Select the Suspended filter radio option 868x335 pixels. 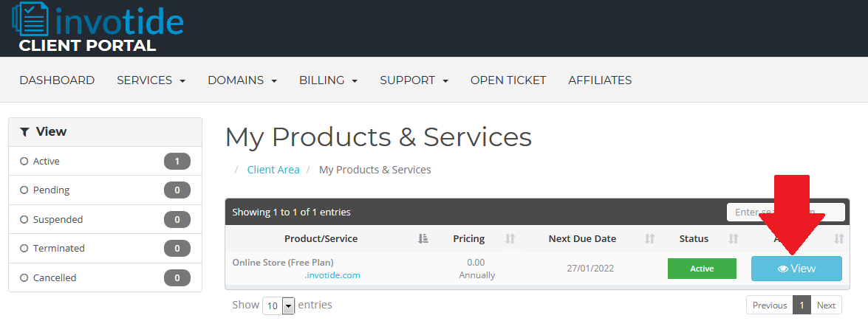click(x=24, y=220)
